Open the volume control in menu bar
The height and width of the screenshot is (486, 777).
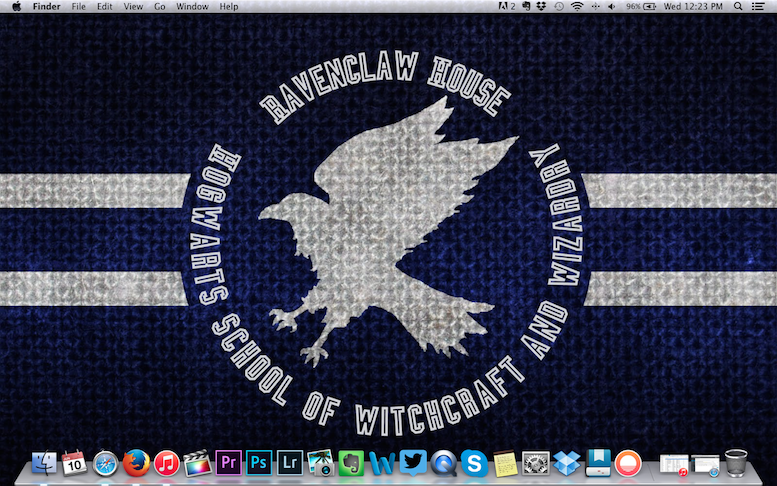(612, 7)
